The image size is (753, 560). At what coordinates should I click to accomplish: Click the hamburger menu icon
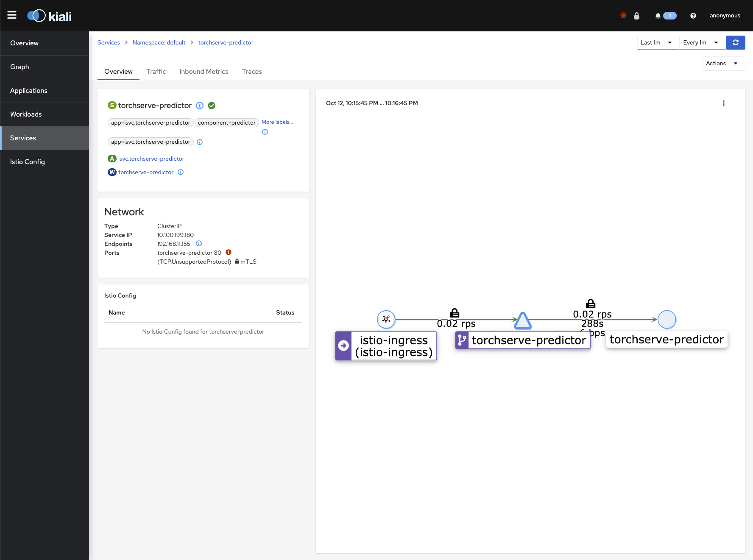coord(12,15)
